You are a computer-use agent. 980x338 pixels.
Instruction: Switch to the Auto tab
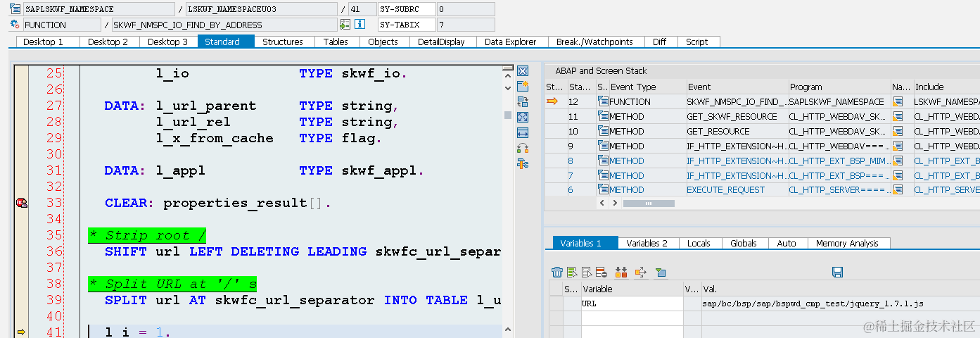pos(787,244)
